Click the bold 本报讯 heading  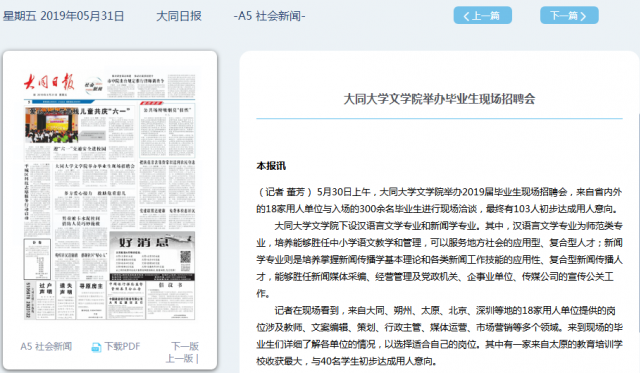[271, 166]
